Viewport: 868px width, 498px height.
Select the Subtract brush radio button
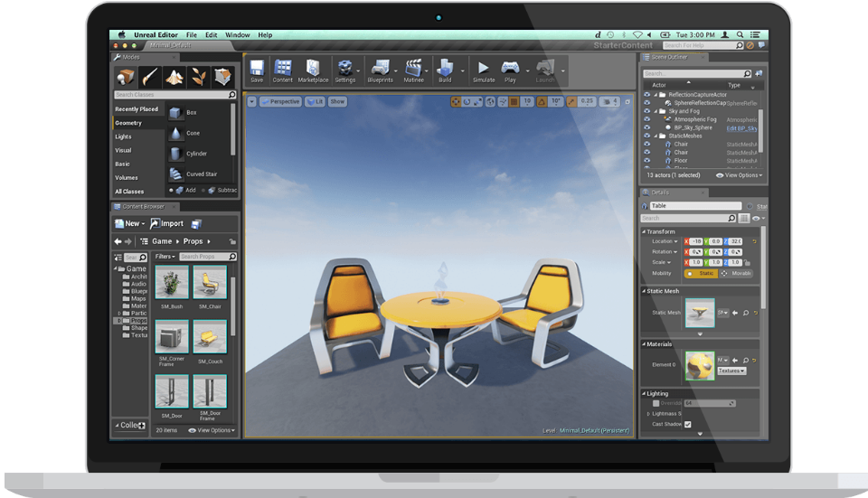point(203,191)
